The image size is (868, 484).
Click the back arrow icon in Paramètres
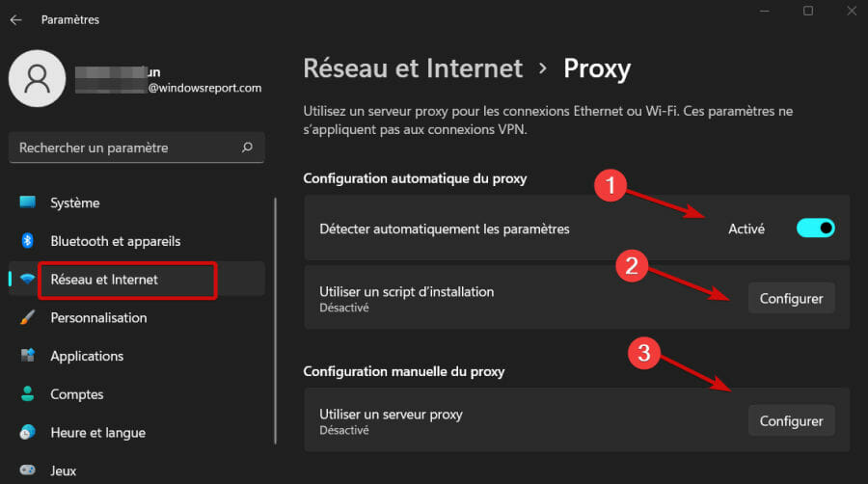(x=15, y=20)
